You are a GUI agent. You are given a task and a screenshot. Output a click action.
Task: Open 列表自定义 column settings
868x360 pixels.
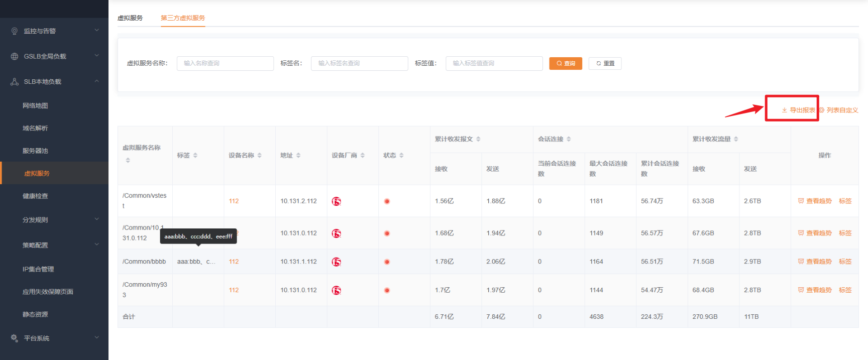pos(839,110)
